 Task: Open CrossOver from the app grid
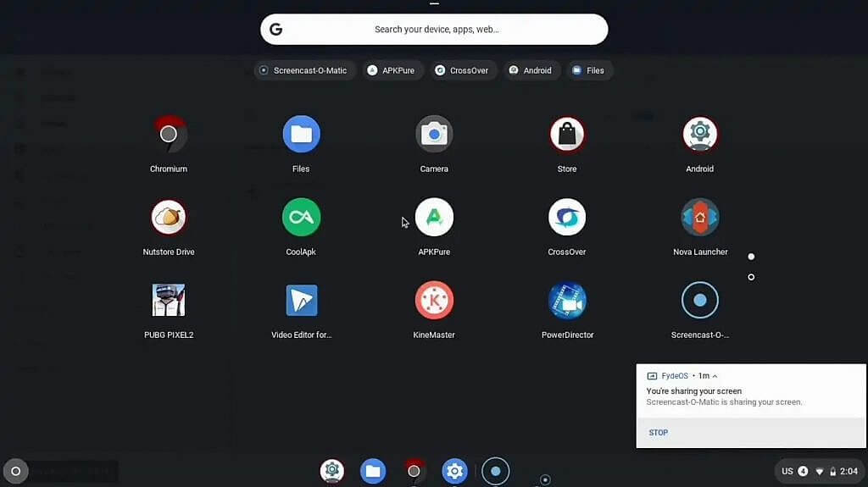click(567, 217)
